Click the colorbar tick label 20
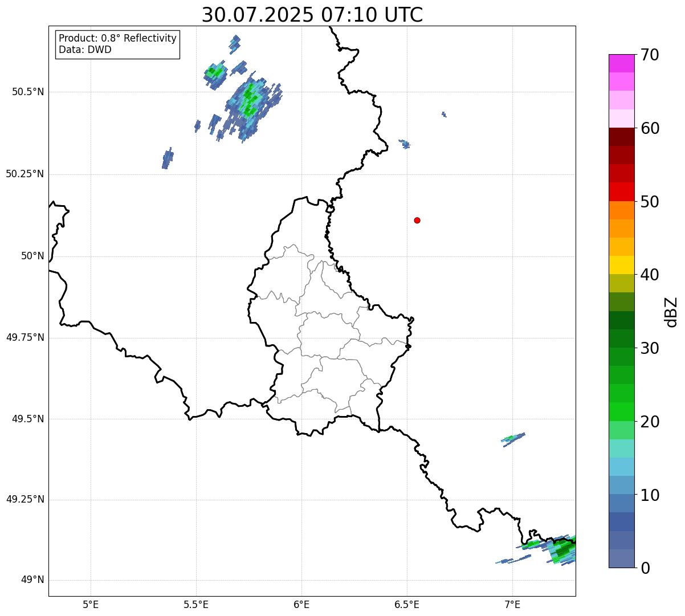Image resolution: width=685 pixels, height=616 pixels. pos(650,422)
